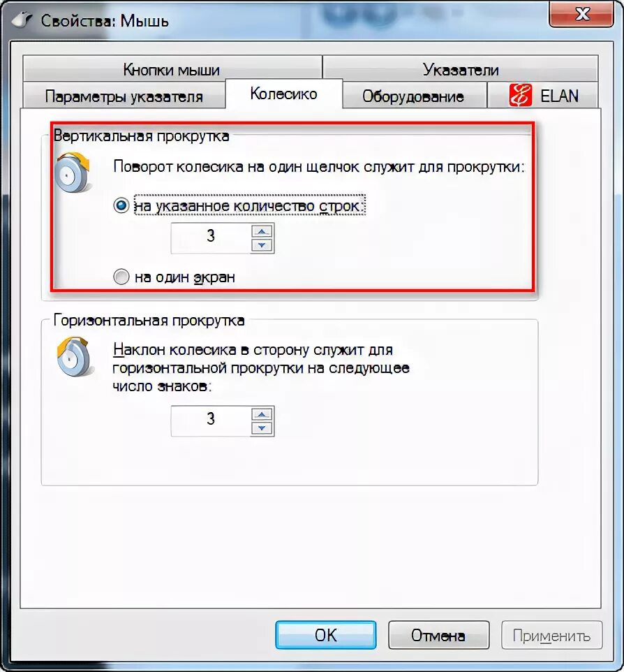Select 'на указанное количество строк' radio button
The image size is (624, 672).
(x=121, y=205)
